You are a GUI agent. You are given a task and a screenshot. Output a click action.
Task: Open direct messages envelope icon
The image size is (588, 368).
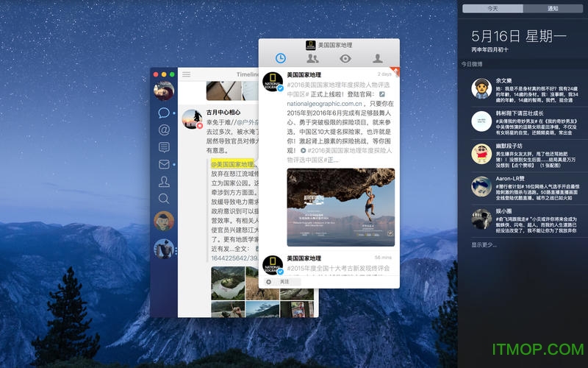pyautogui.click(x=164, y=164)
